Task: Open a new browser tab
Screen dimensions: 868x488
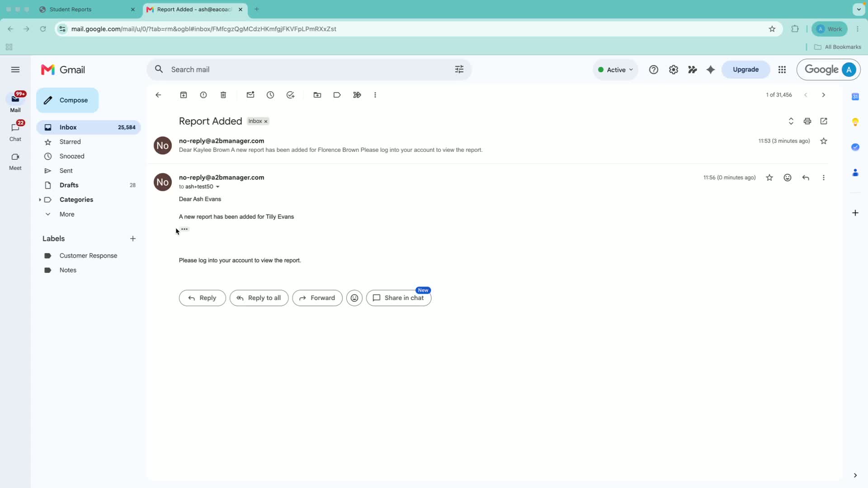Action: pyautogui.click(x=257, y=9)
